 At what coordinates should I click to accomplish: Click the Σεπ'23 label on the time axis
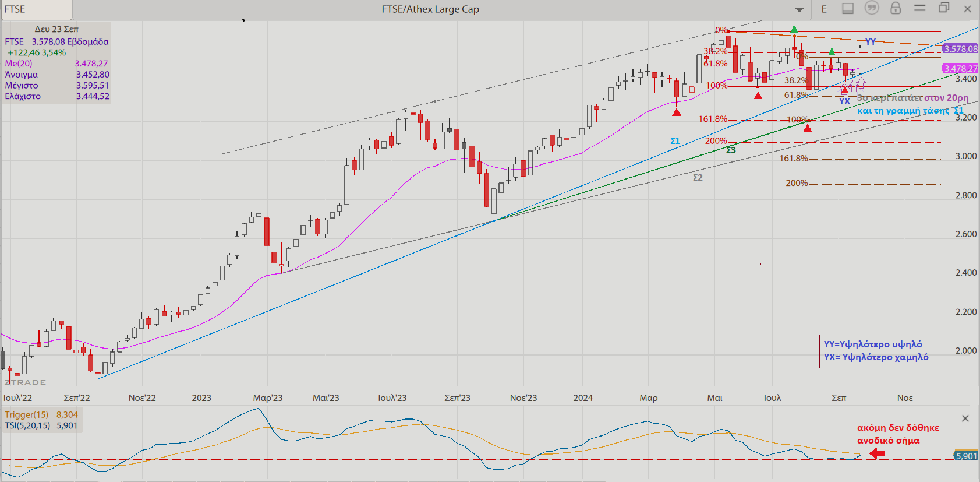[457, 398]
